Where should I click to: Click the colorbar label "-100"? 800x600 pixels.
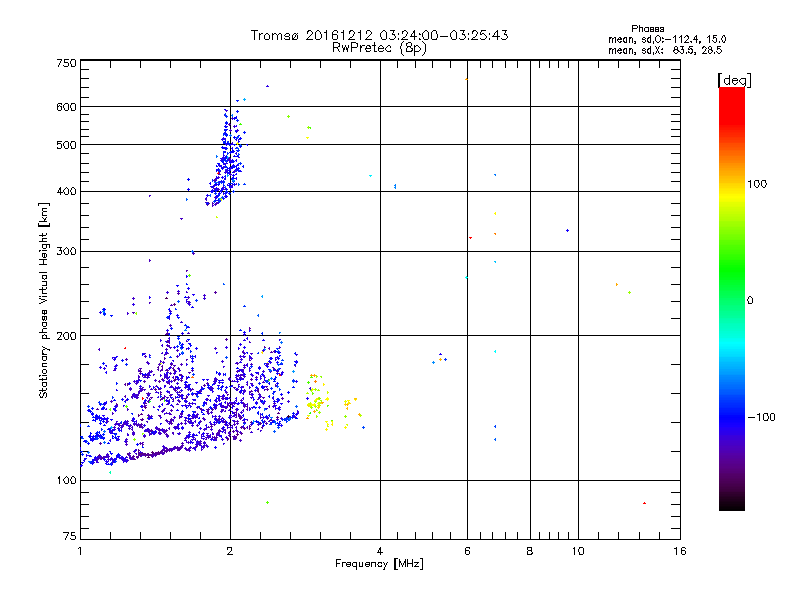tap(761, 417)
